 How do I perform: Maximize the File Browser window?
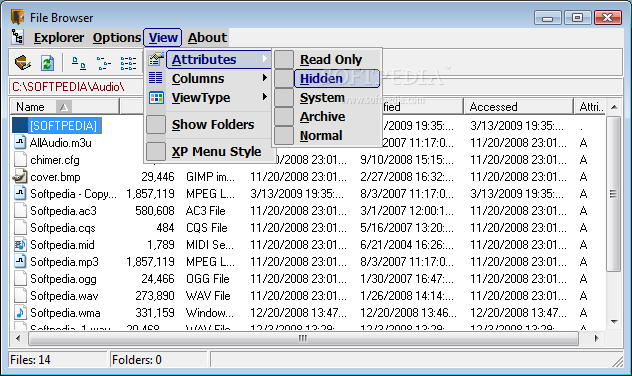coord(577,18)
